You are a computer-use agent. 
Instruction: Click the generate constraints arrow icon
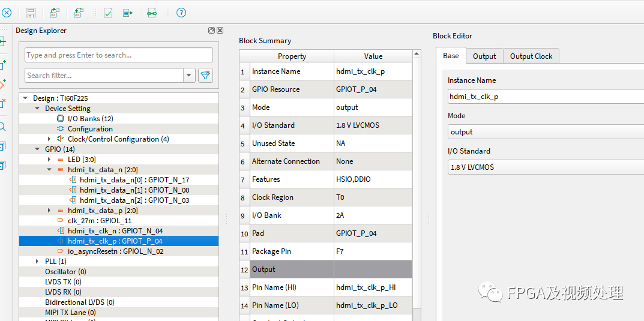[128, 13]
